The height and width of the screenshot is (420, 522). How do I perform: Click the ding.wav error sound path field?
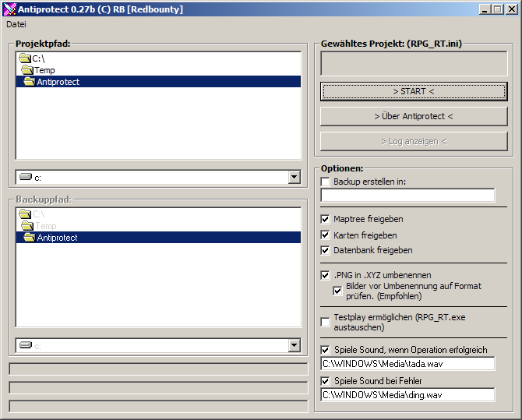pos(407,394)
